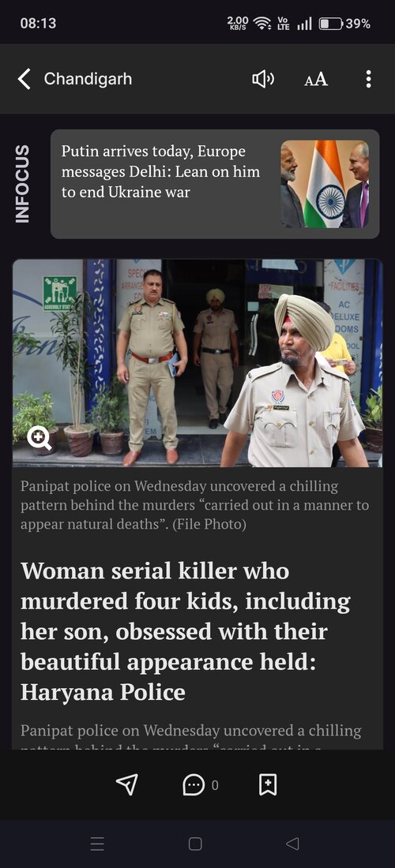
Task: Tap the comment count number
Action: 215,785
